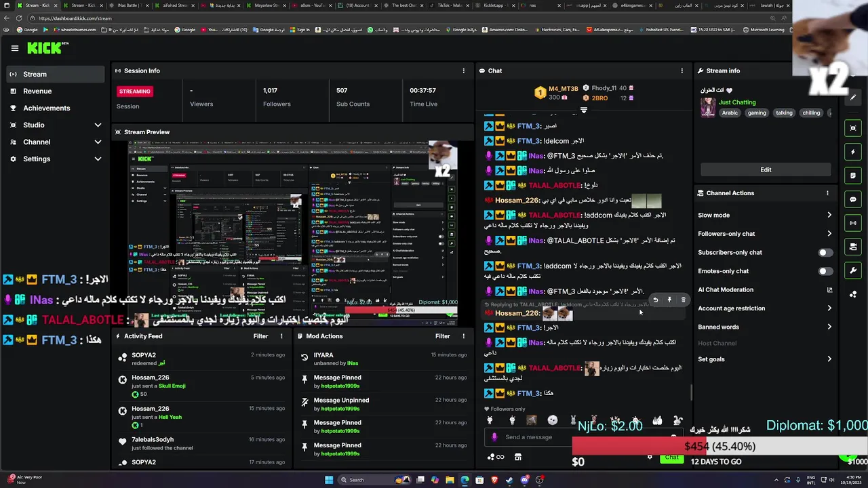
Task: Click hotpotato1999s link under Message Unpinned
Action: (x=340, y=409)
